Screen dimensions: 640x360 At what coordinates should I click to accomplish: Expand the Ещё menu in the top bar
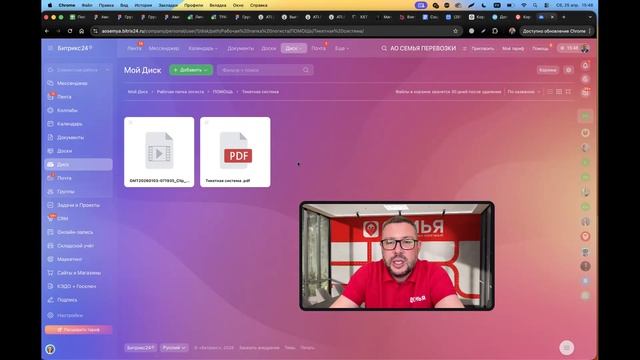[x=342, y=49]
